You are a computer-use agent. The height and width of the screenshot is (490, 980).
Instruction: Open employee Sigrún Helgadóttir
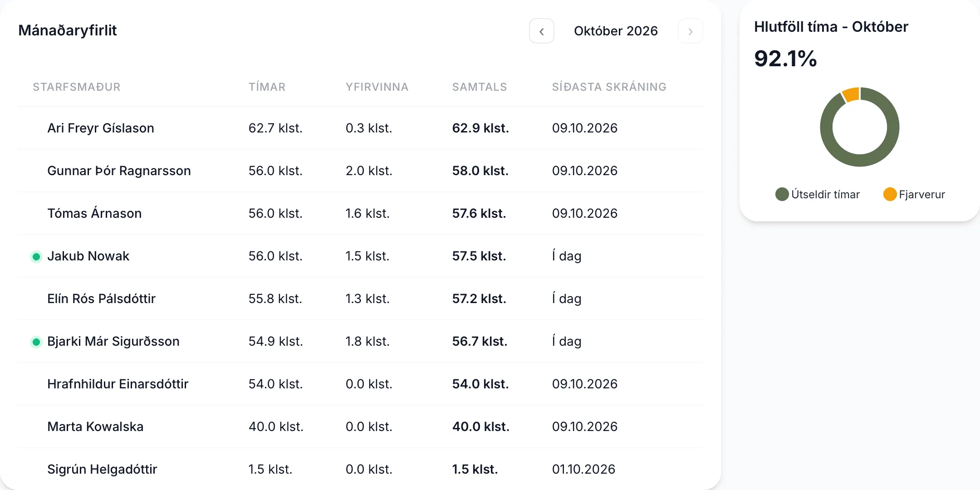(x=102, y=469)
